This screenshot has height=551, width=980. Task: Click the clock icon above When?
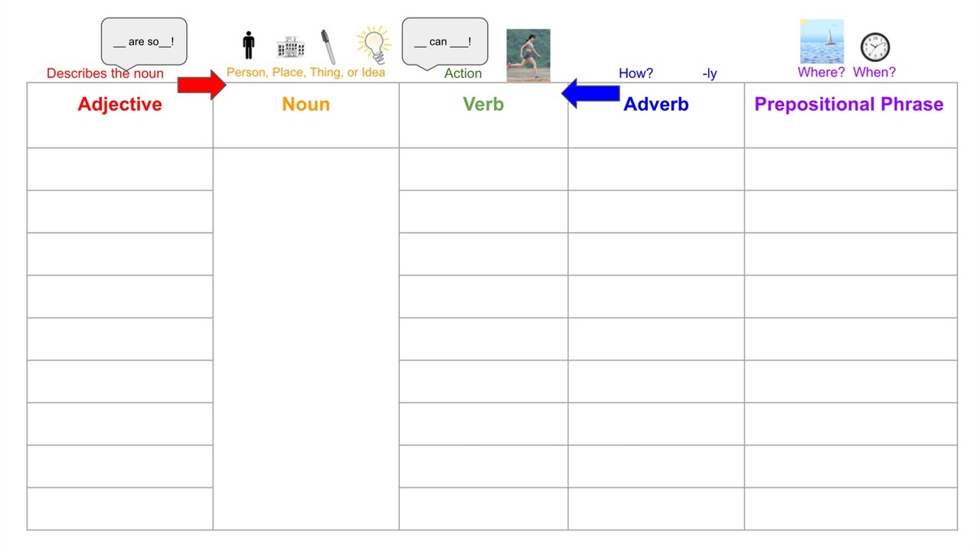pos(874,47)
